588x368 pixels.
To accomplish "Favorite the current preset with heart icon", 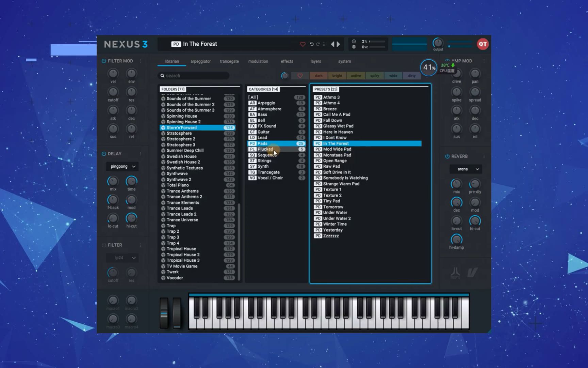I will pyautogui.click(x=303, y=44).
